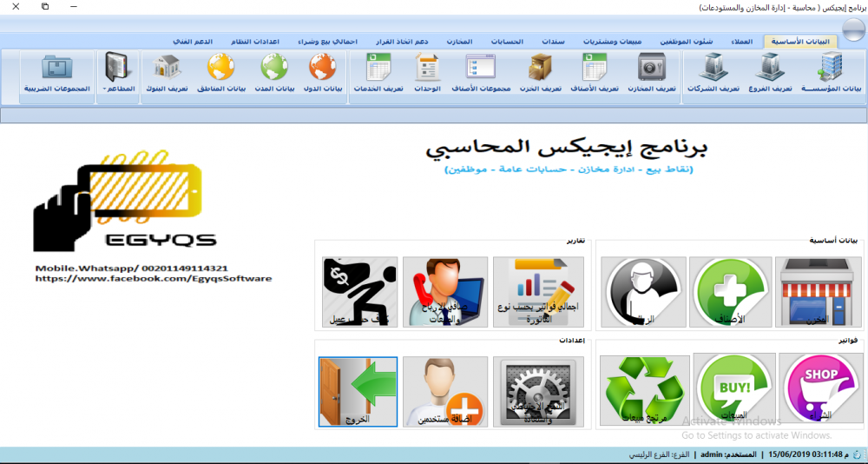Click the الوحدات units icon

pos(427,73)
